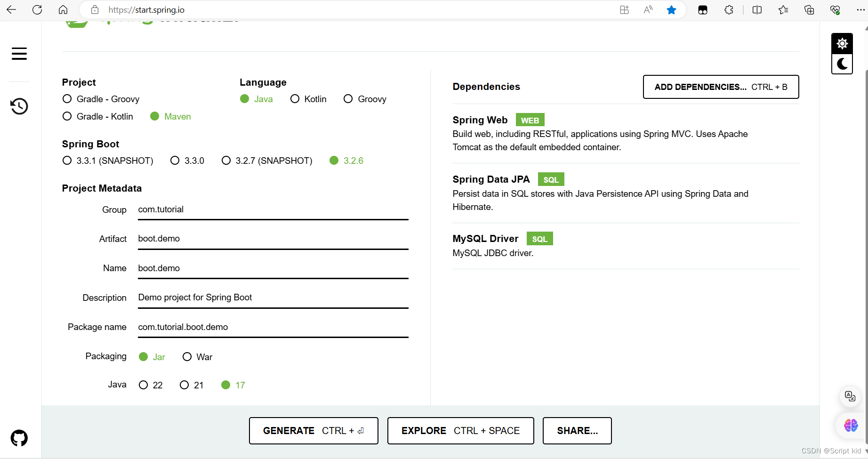
Task: Open the Favorites list icon
Action: click(x=783, y=10)
